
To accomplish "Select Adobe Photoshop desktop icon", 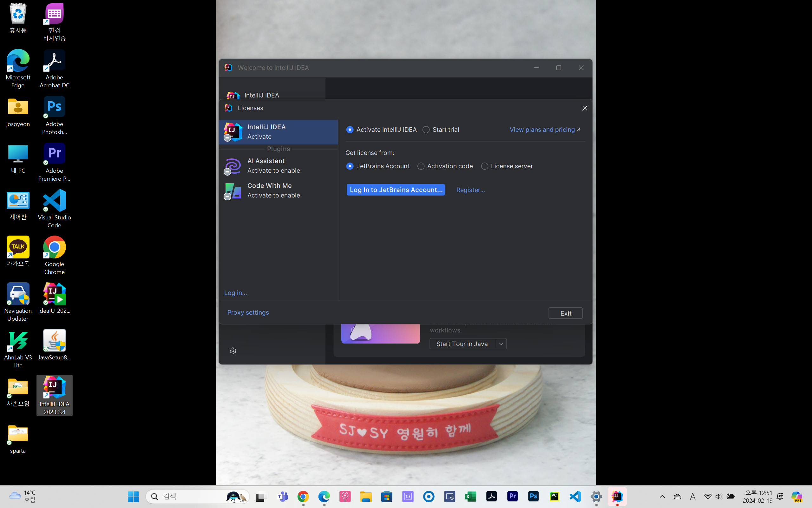I will 54,116.
